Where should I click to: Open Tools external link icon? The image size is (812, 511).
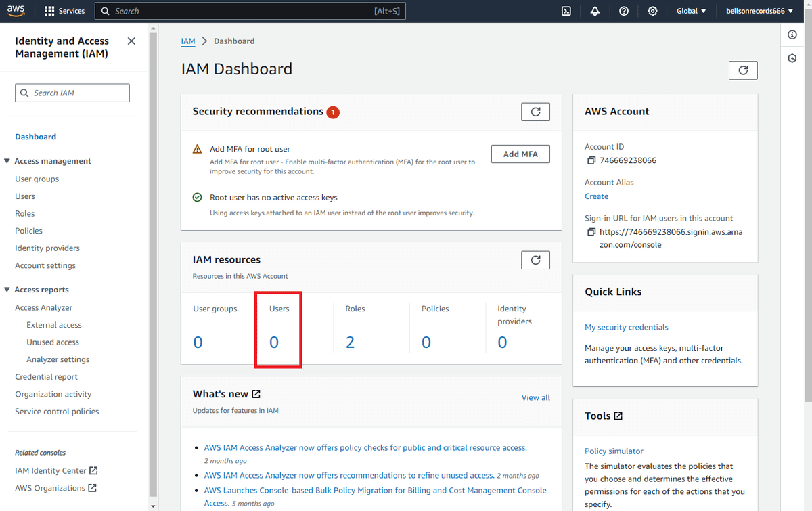(618, 416)
